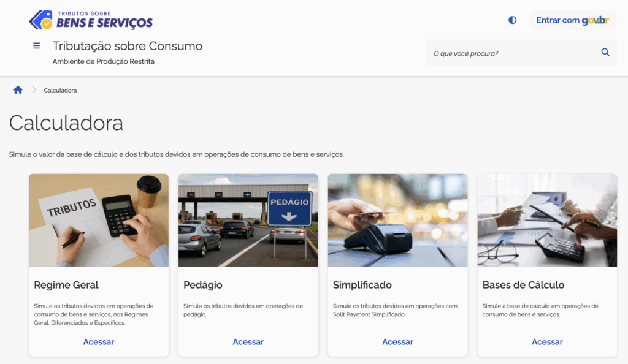Click the Regime Geral card title
Viewport: 628px width, 364px height.
[66, 285]
